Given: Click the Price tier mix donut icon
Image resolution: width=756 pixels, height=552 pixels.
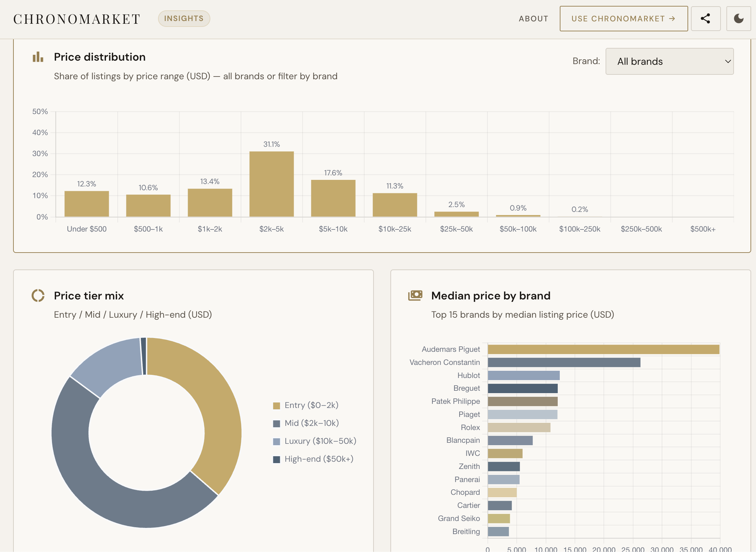Looking at the screenshot, I should point(38,296).
